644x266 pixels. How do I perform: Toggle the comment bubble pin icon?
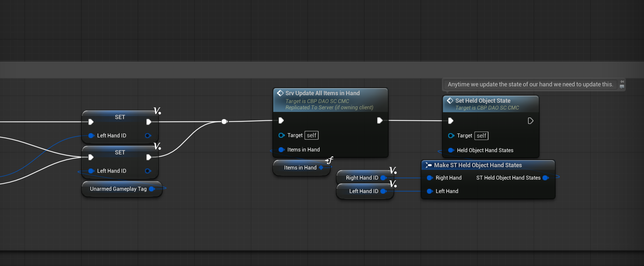[x=622, y=82]
